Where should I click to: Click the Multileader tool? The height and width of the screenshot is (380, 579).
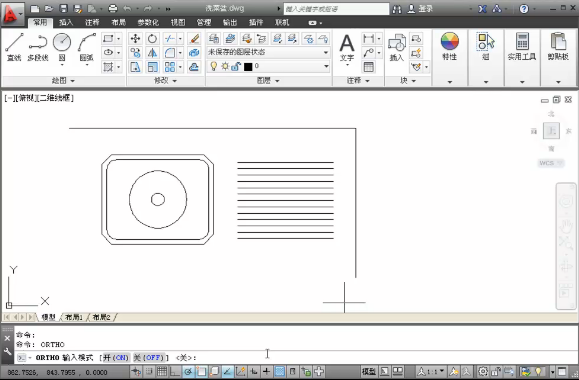368,53
